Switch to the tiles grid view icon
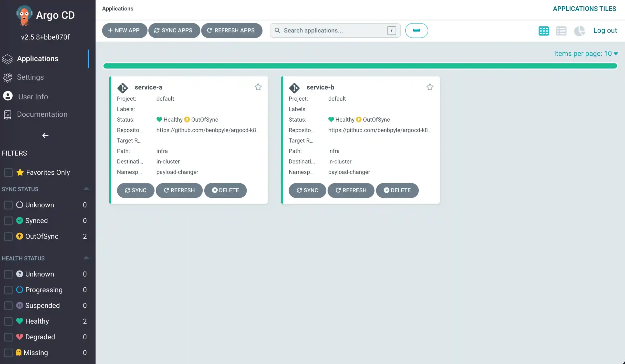This screenshot has height=364, width=625. coord(543,31)
